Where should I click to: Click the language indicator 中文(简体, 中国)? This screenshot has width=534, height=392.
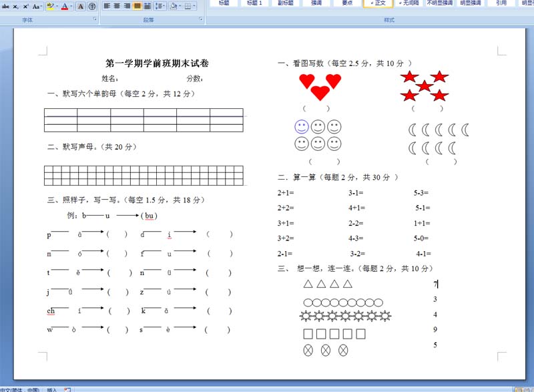(x=19, y=389)
